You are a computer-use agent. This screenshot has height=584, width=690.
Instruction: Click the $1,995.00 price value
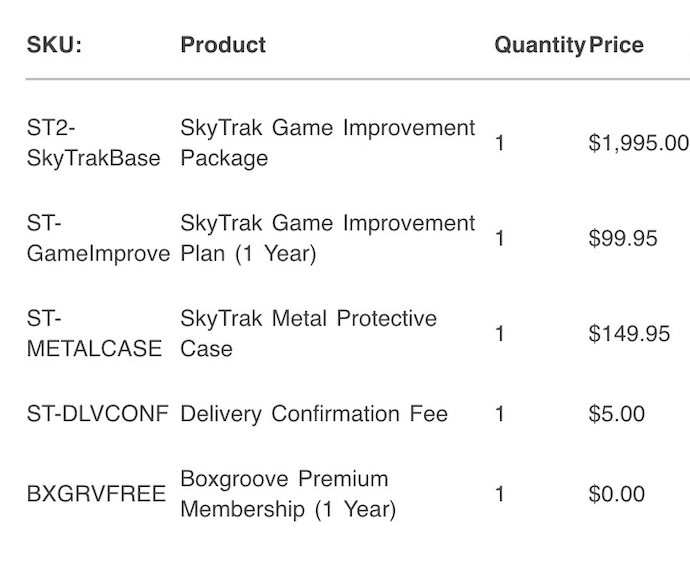pyautogui.click(x=639, y=143)
